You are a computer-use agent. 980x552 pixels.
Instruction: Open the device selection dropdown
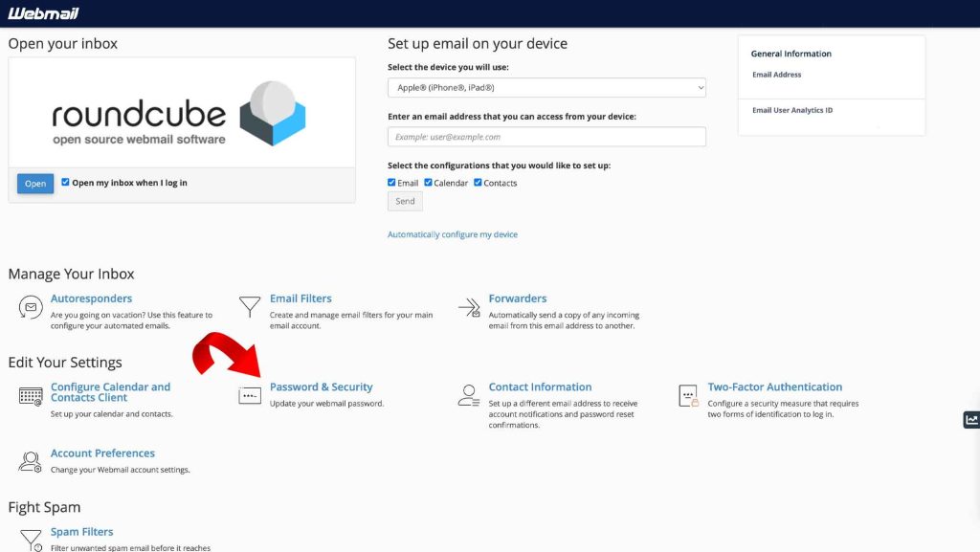point(546,86)
